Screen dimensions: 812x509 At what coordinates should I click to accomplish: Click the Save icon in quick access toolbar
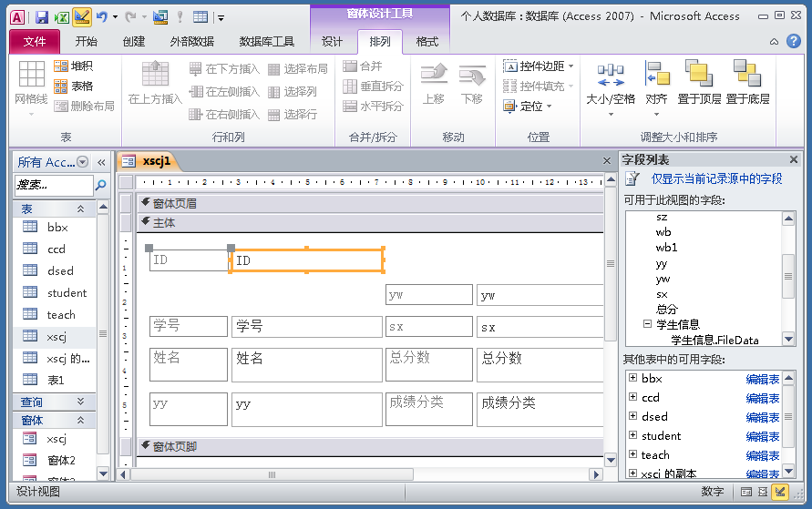[x=41, y=17]
